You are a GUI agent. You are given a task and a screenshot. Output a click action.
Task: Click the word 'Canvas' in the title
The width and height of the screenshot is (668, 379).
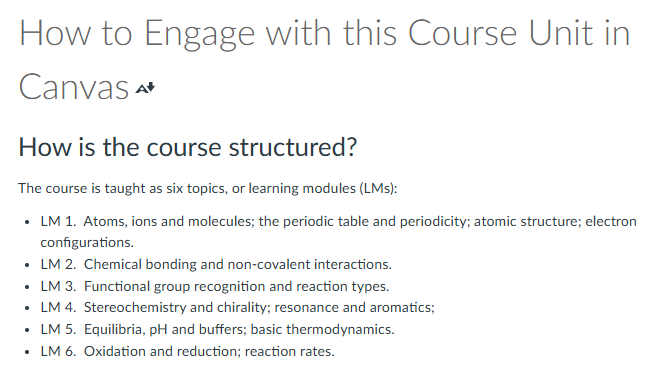[x=74, y=87]
